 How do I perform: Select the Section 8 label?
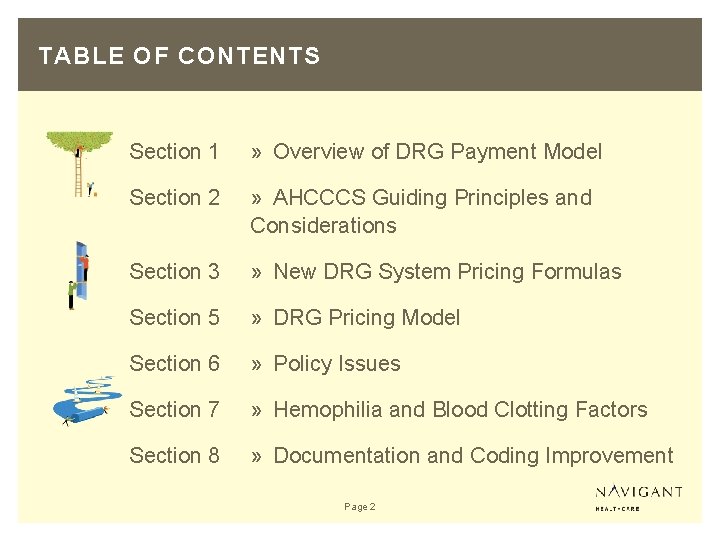tap(174, 456)
